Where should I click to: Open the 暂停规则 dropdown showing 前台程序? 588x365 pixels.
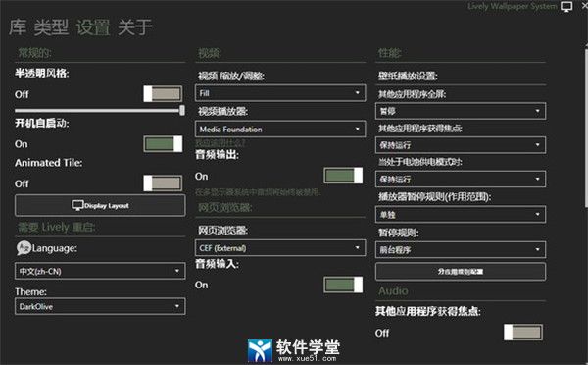point(461,250)
